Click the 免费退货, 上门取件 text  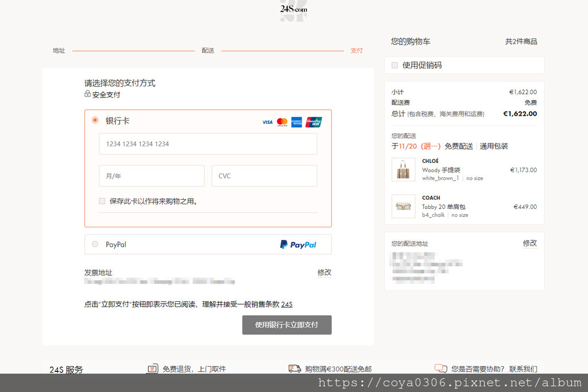(x=194, y=369)
